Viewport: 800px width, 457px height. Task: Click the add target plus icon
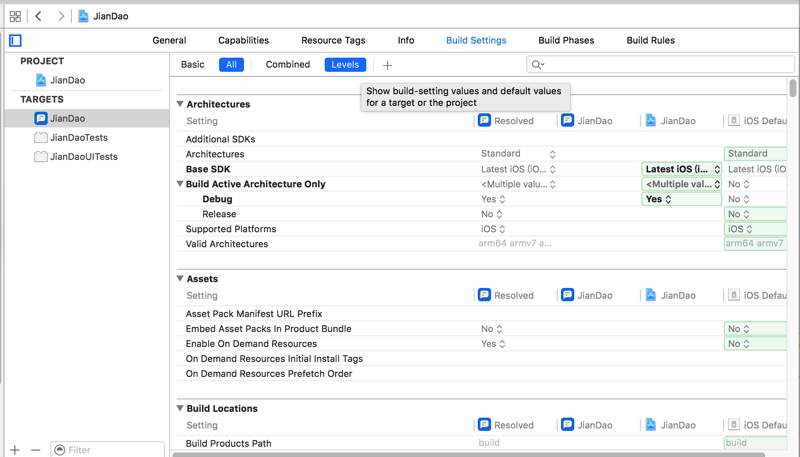point(15,450)
